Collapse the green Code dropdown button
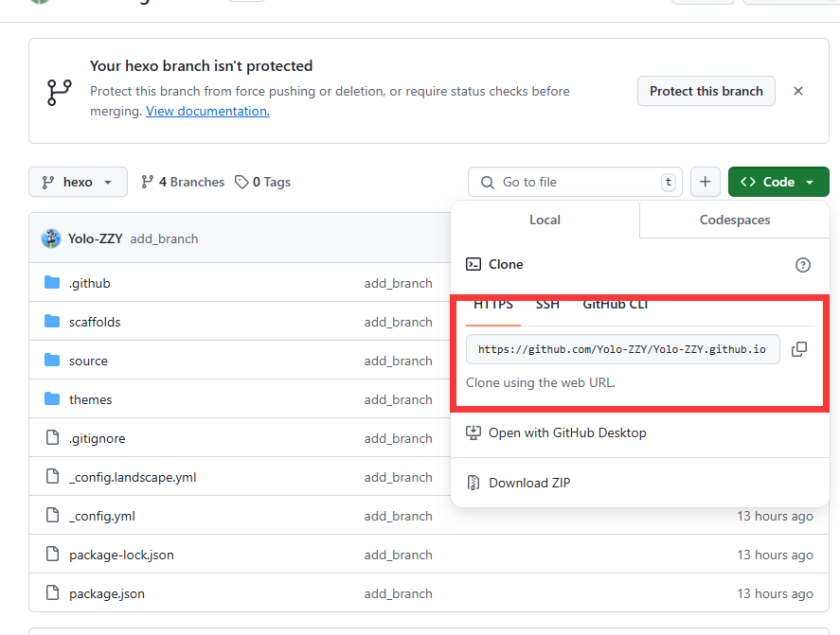Image resolution: width=840 pixels, height=635 pixels. coord(778,182)
